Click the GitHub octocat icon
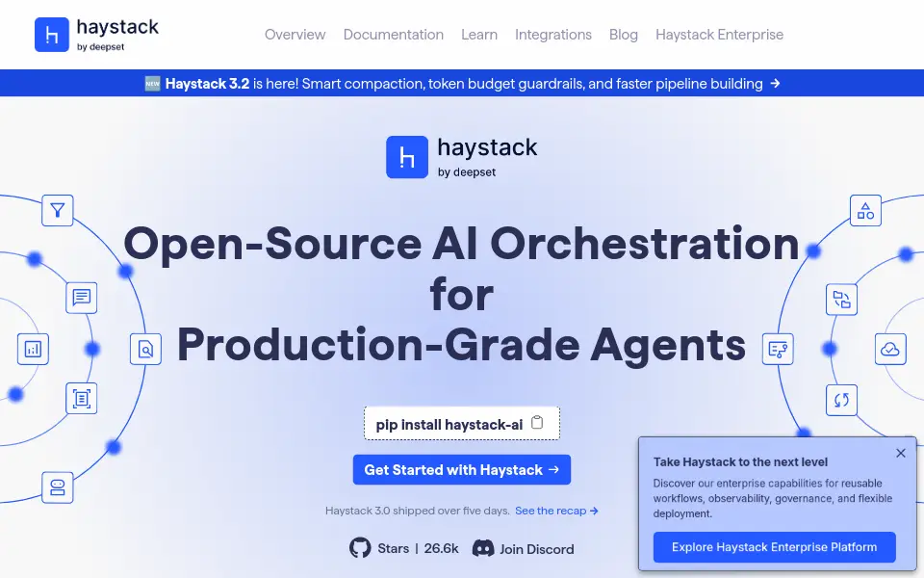This screenshot has height=578, width=924. (360, 548)
